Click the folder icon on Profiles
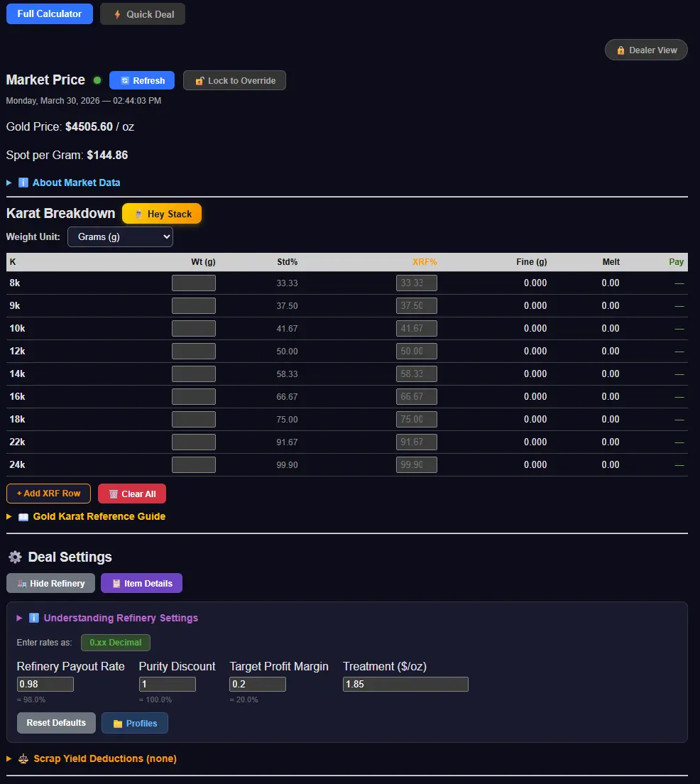Viewport: 700px width, 784px height. coord(118,724)
